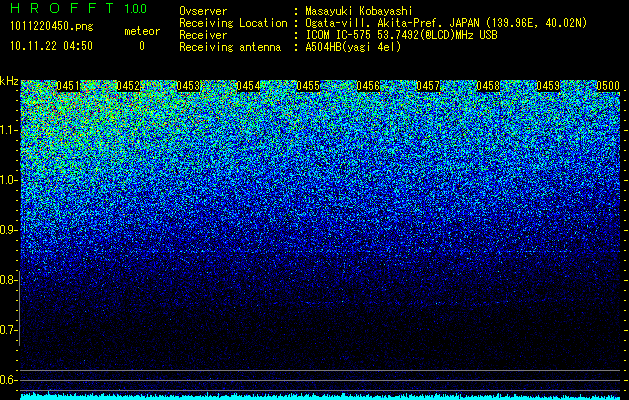Screen dimensions: 629x400
Task: Click the meteor label
Action: (x=142, y=31)
